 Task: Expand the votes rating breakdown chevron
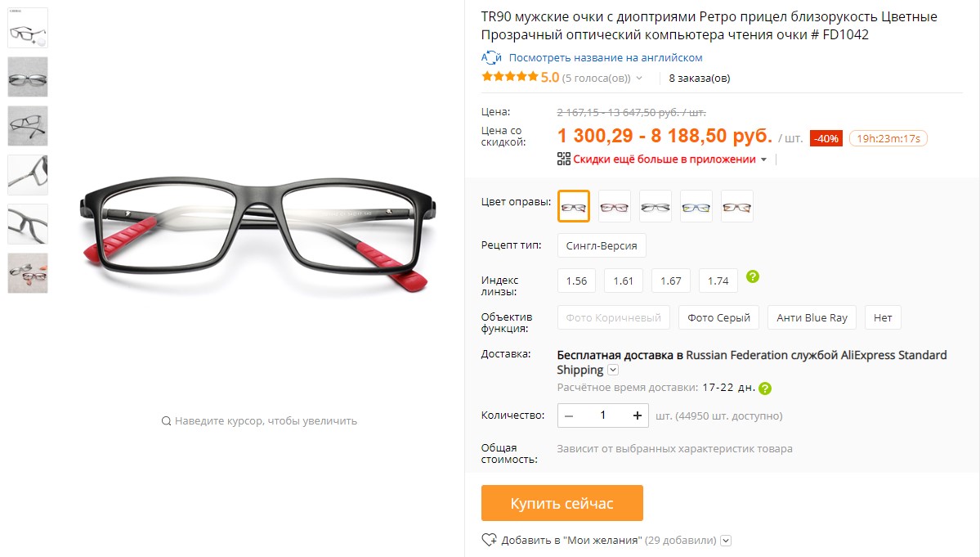pyautogui.click(x=638, y=79)
